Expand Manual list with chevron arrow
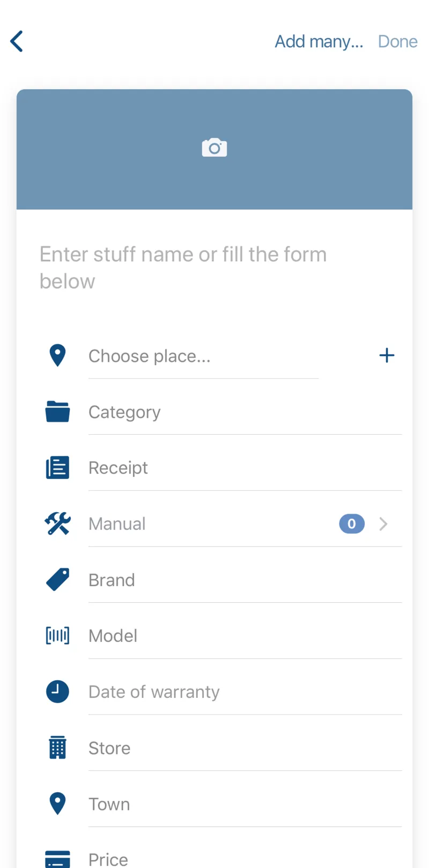This screenshot has width=429, height=868. 383,524
